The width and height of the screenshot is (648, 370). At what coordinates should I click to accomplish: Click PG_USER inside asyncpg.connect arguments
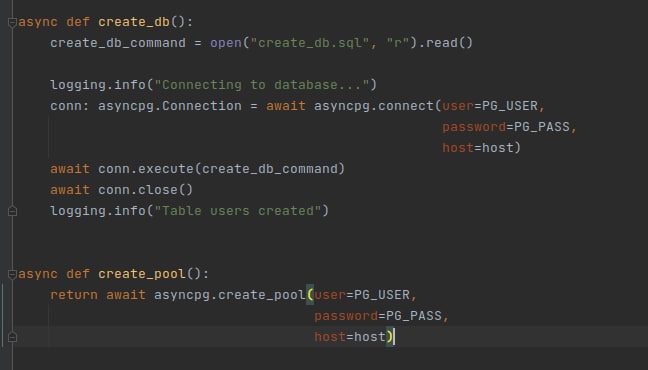click(510, 106)
